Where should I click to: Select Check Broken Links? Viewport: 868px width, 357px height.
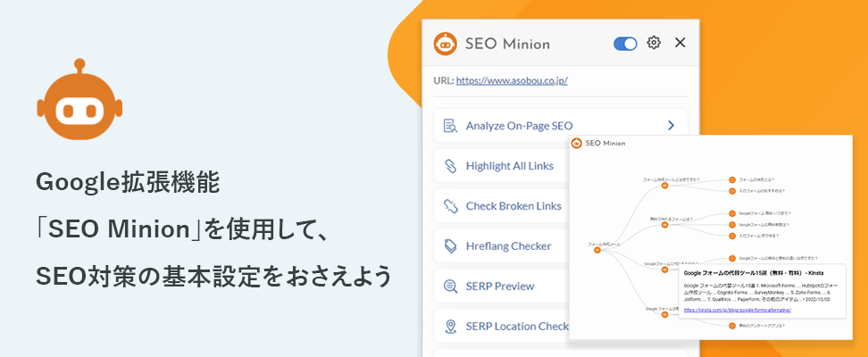502,206
